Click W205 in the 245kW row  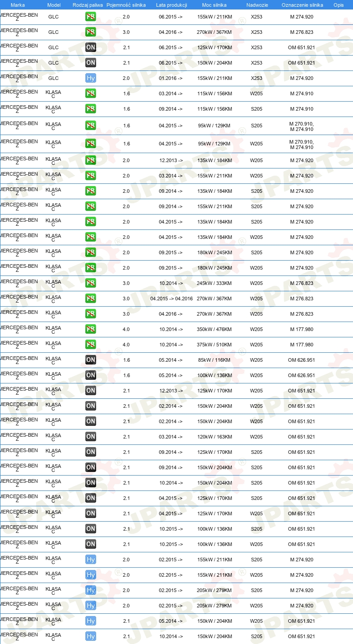(256, 284)
